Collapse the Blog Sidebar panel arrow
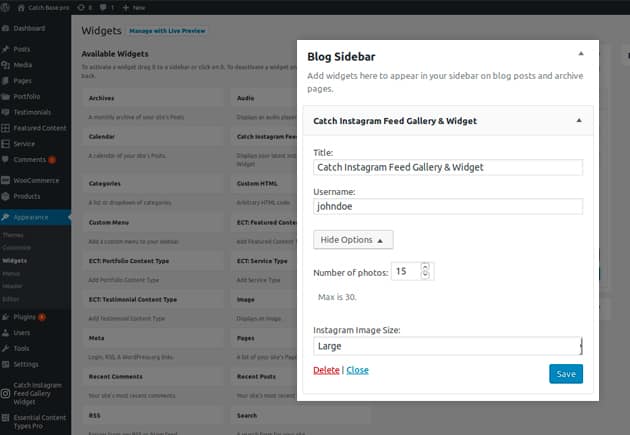The width and height of the screenshot is (630, 435). 581,53
